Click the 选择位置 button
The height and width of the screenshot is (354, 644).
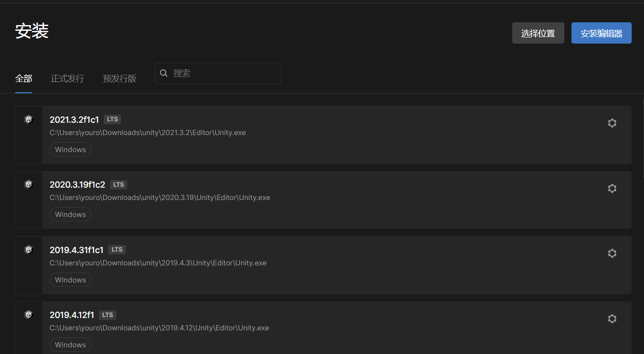click(x=538, y=33)
